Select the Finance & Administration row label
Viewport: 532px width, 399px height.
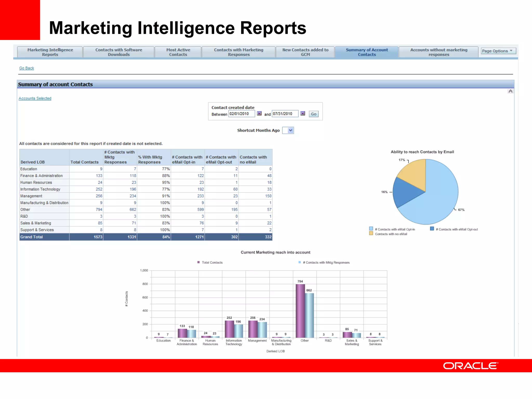[x=42, y=176]
